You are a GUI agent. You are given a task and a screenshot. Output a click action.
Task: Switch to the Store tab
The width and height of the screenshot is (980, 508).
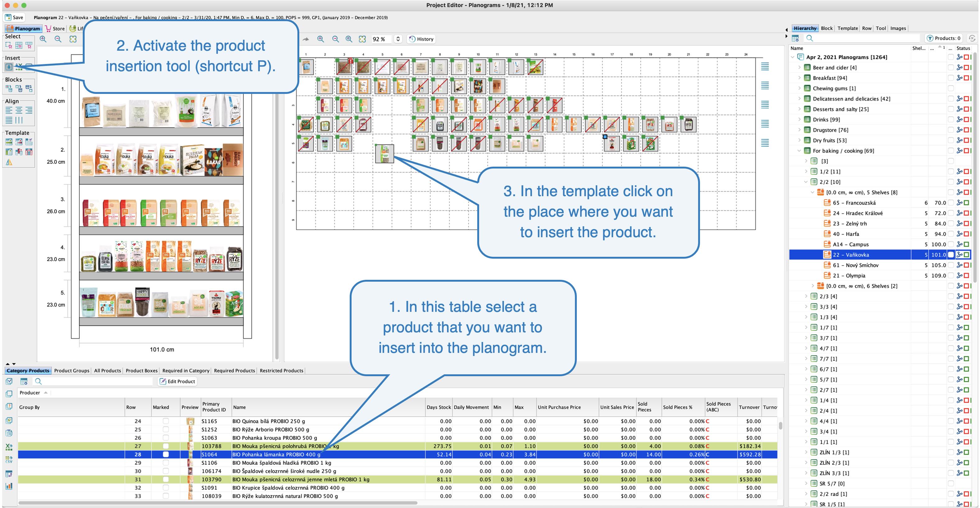55,29
